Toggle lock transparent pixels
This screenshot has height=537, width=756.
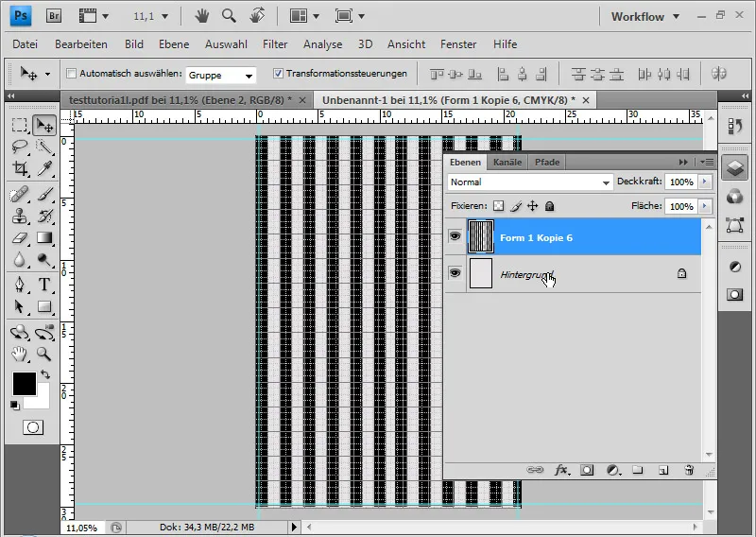click(499, 206)
